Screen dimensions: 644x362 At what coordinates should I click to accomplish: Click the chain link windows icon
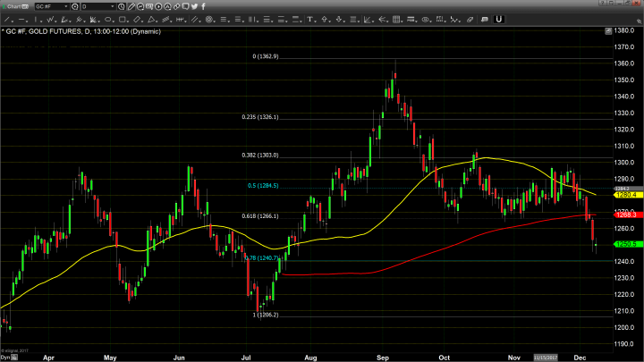click(x=176, y=6)
